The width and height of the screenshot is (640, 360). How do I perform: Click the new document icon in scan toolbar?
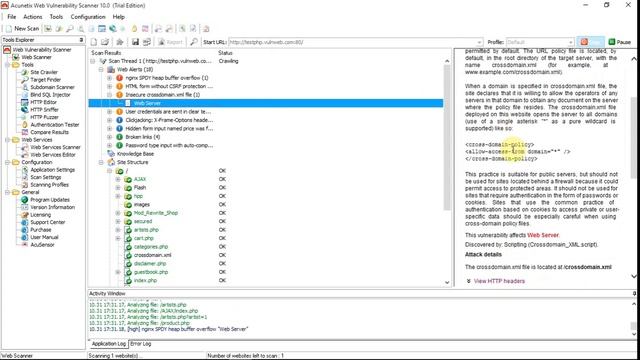[94, 42]
